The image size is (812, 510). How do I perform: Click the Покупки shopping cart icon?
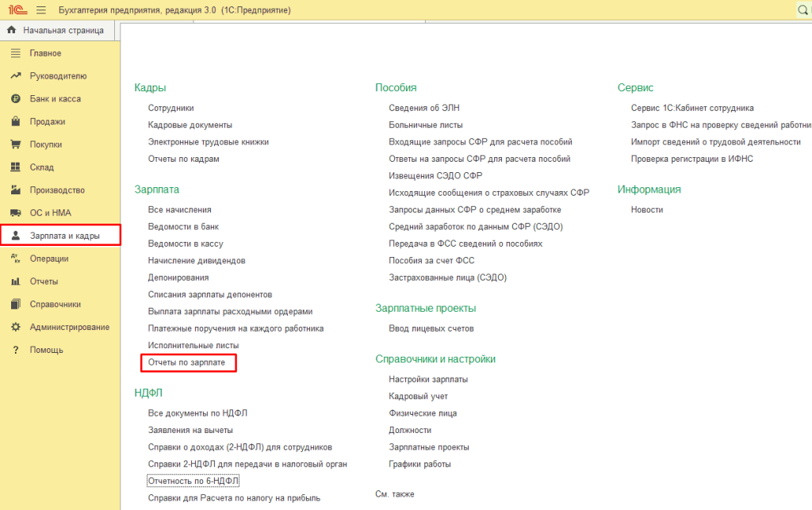pos(14,145)
